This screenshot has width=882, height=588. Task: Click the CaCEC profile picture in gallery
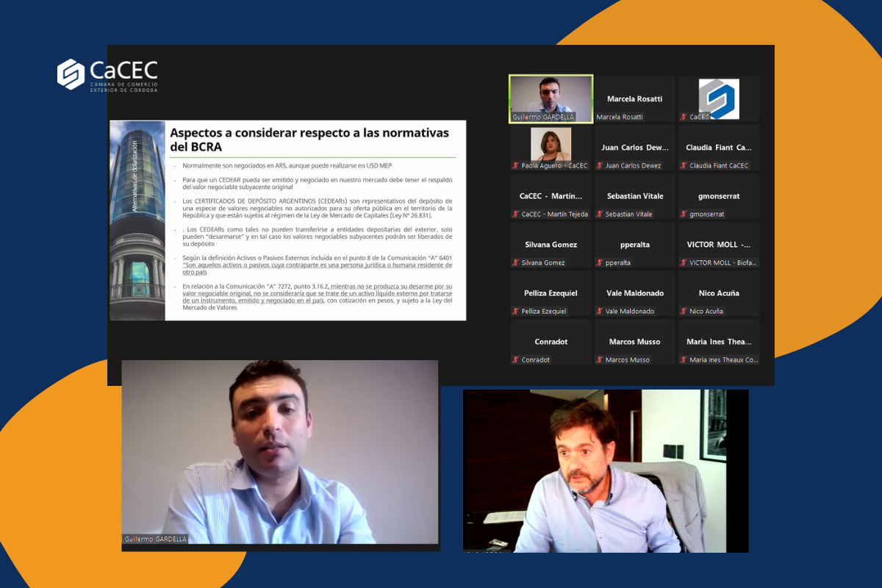click(719, 98)
